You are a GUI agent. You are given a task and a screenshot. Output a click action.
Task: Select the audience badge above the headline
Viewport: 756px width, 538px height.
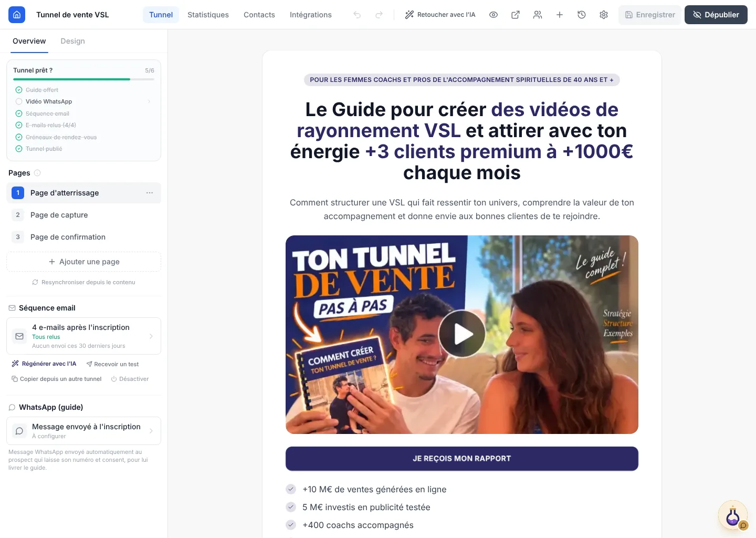462,80
